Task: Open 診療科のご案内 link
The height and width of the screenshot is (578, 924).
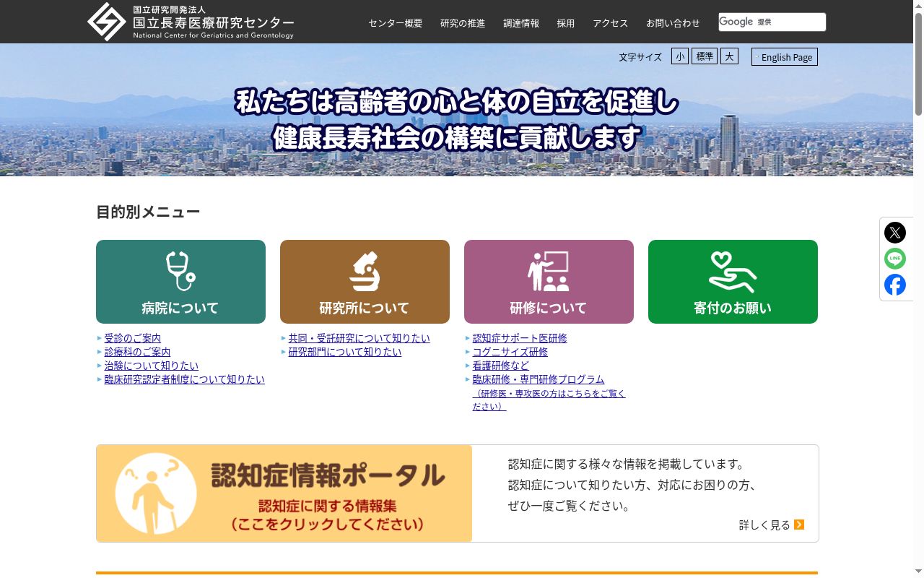Action: click(138, 352)
